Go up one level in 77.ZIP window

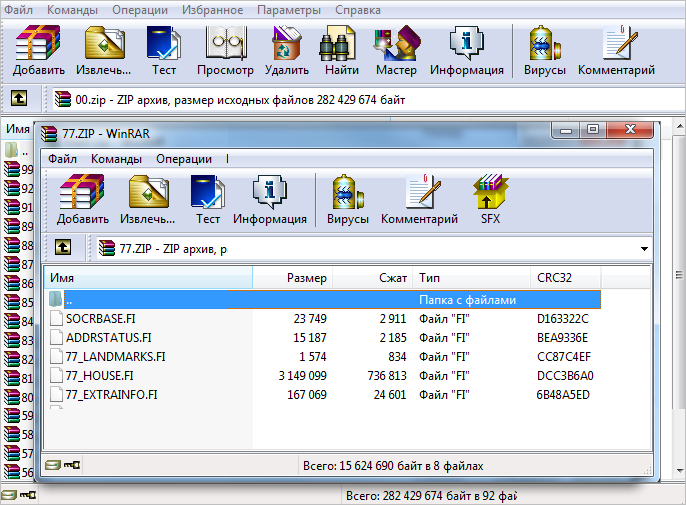[x=63, y=247]
